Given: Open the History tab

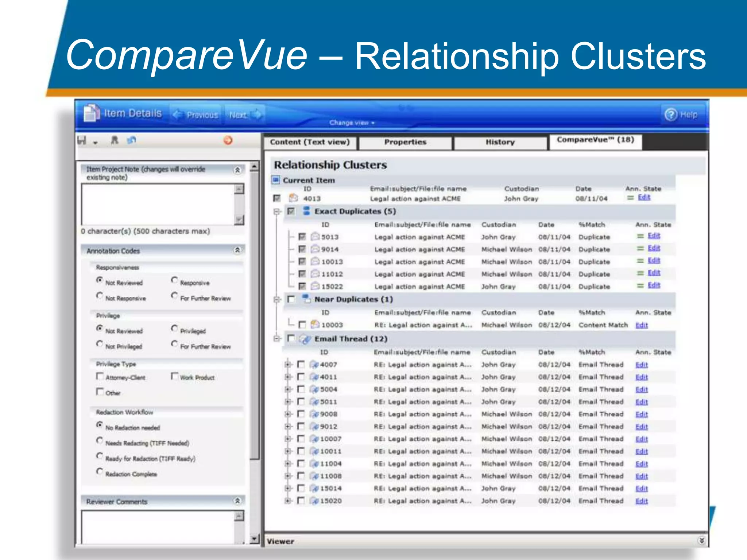Looking at the screenshot, I should click(x=500, y=142).
